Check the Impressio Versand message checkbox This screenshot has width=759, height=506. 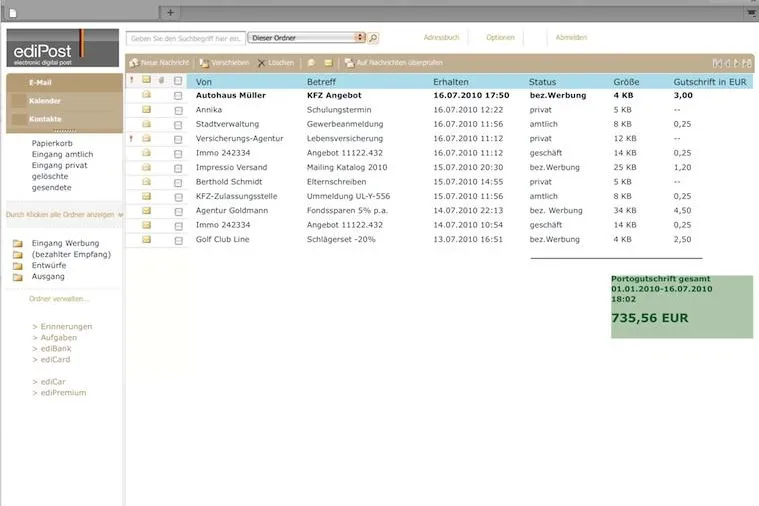point(178,169)
